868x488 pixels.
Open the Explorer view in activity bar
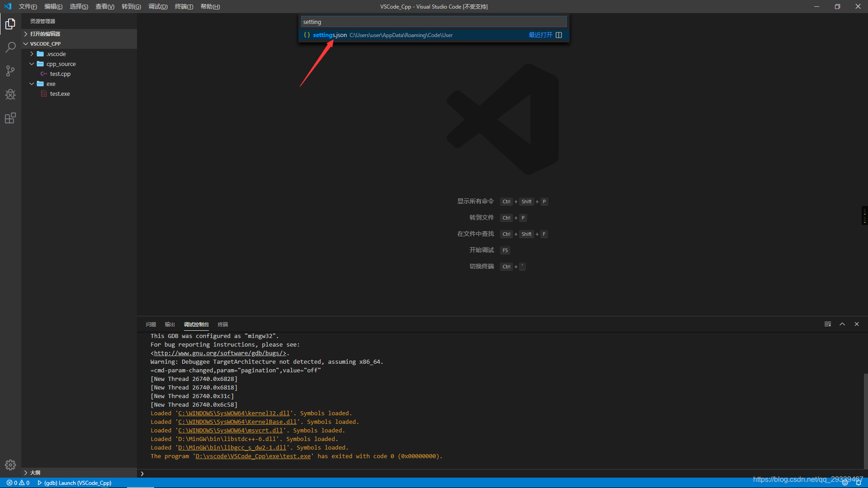[x=10, y=23]
